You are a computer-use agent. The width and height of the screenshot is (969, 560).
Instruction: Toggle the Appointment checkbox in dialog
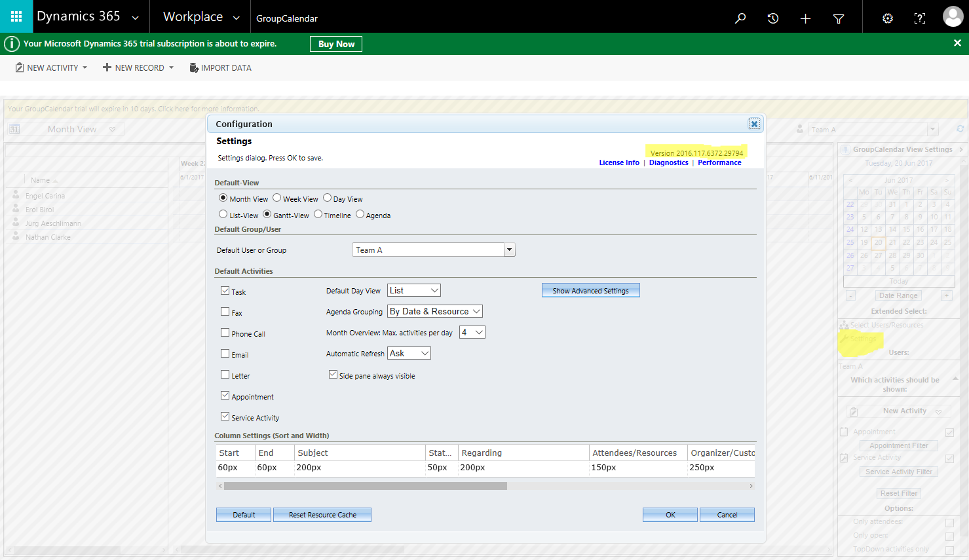coord(225,396)
